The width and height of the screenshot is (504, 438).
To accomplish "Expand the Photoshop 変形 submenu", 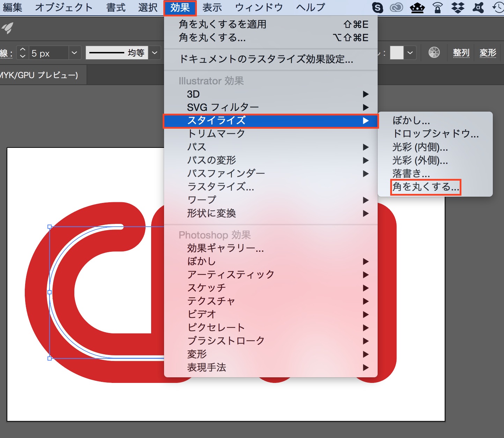I will pyautogui.click(x=271, y=354).
